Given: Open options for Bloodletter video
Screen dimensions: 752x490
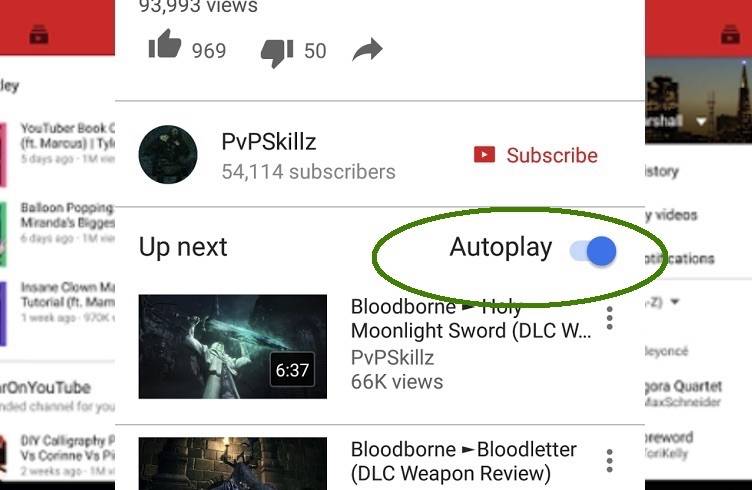Looking at the screenshot, I should (610, 461).
